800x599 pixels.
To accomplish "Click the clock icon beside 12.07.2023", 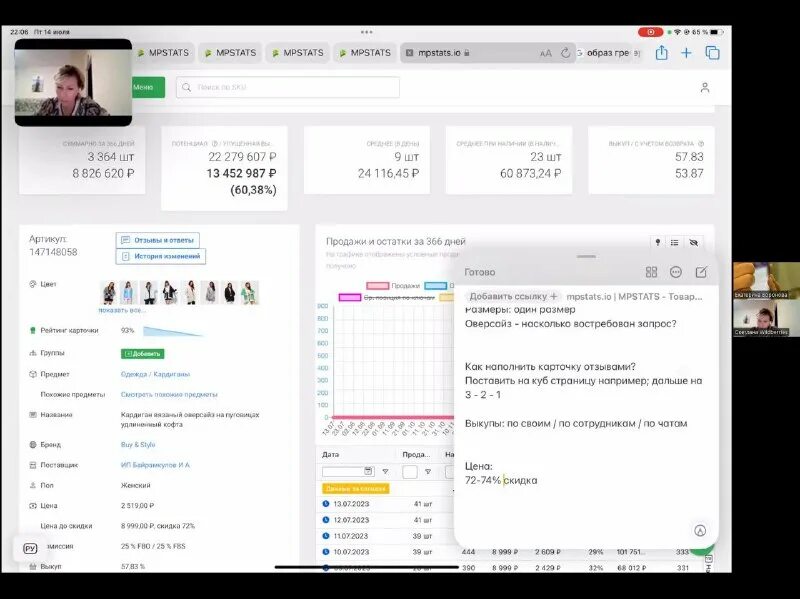I will click(326, 520).
